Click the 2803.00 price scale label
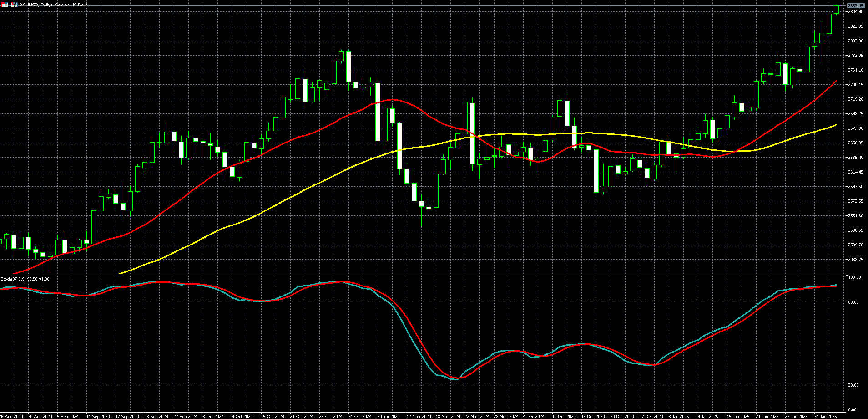 tap(855, 41)
